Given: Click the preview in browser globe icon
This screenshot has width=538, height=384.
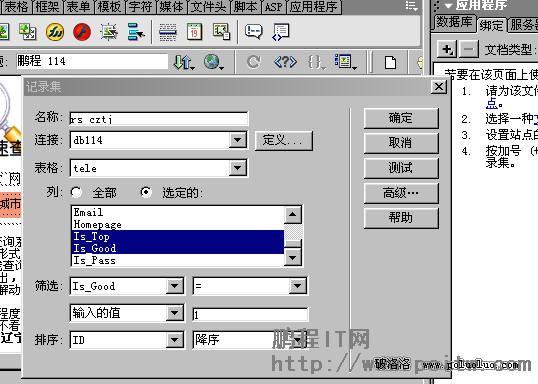Looking at the screenshot, I should 213,62.
